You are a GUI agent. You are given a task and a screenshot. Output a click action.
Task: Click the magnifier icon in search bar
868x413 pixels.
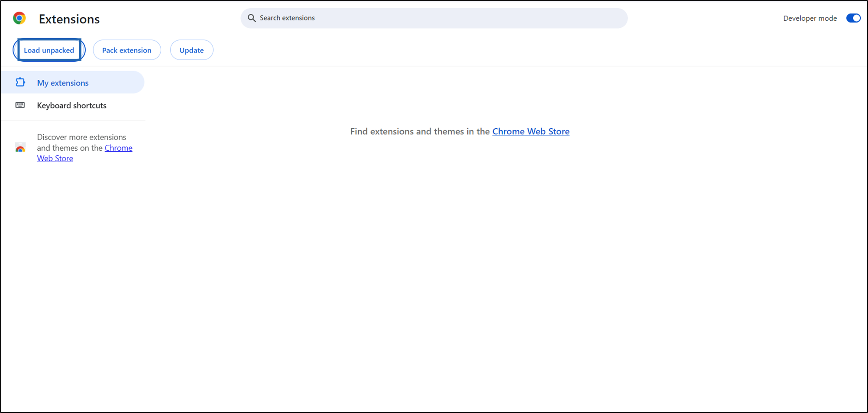click(x=252, y=18)
